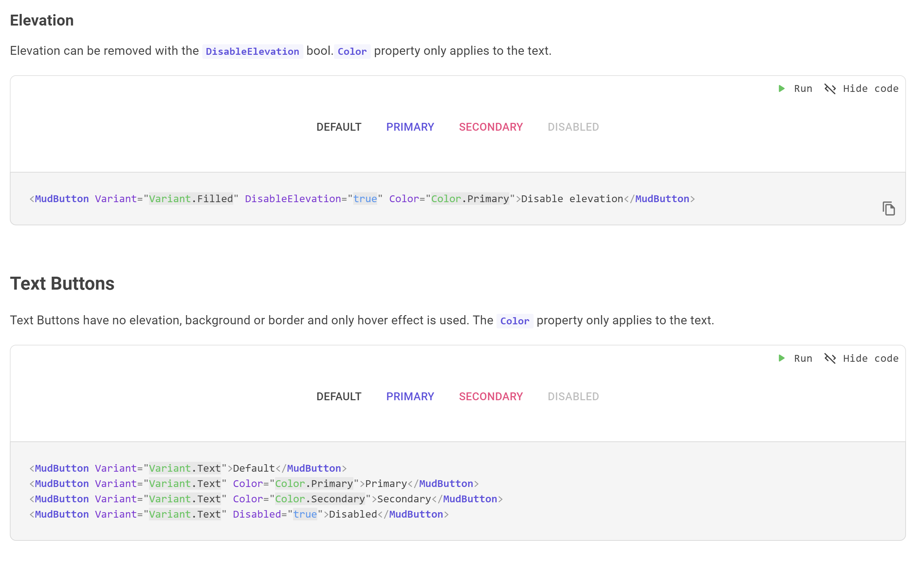Click the DISABLED button in the Elevation example
This screenshot has width=924, height=568.
point(573,127)
